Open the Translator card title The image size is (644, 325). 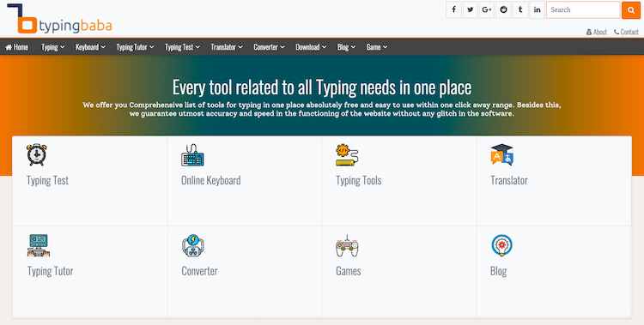tap(509, 180)
